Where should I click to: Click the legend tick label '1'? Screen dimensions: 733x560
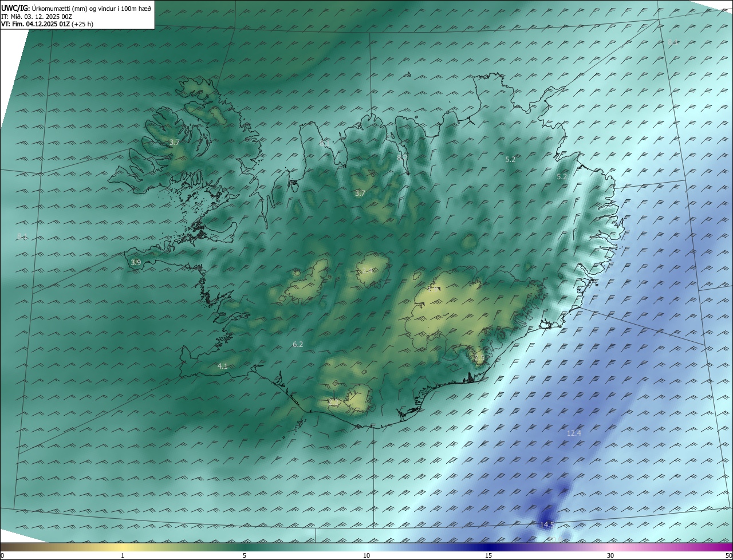(x=123, y=555)
